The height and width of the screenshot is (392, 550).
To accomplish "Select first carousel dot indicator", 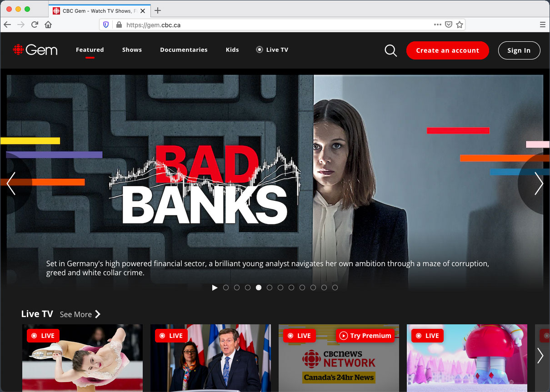I will pos(226,288).
